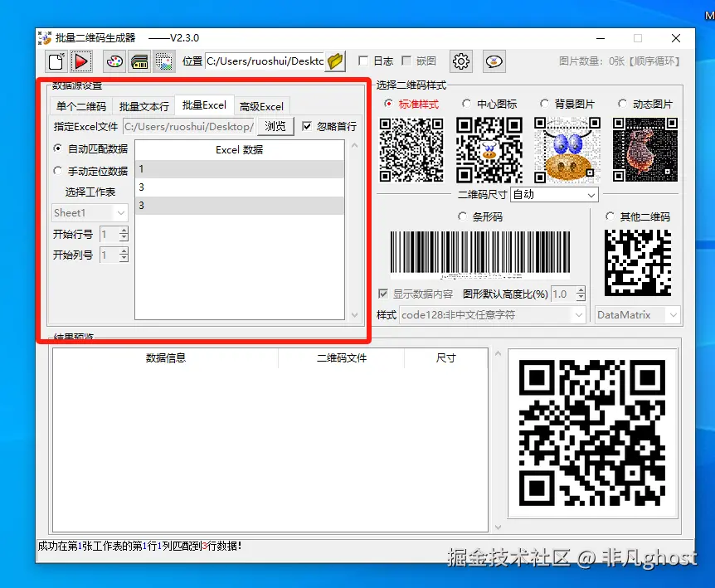This screenshot has height=588, width=715.
Task: Select the 手动定位数据 radio button
Action: coord(57,171)
